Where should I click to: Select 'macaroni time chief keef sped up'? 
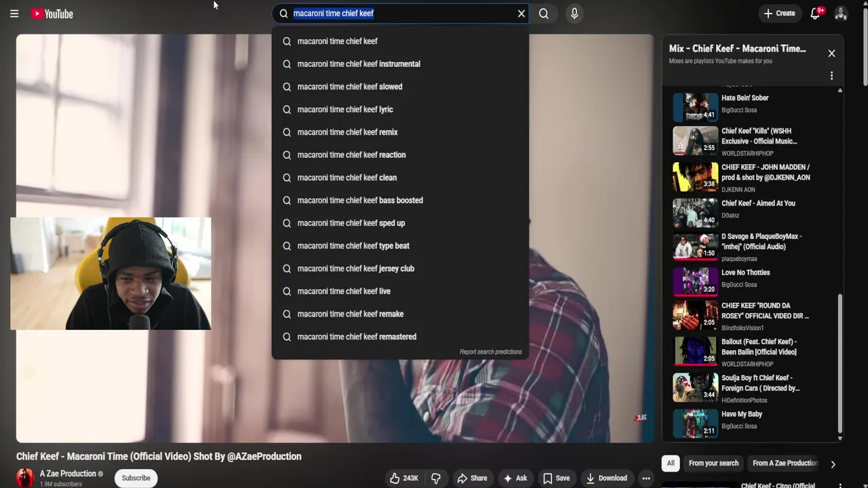(400, 223)
